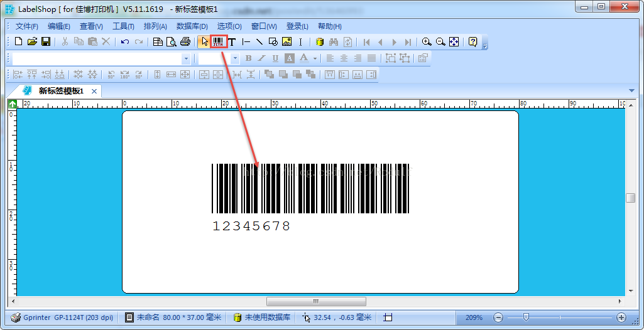This screenshot has width=644, height=330.
Task: Open the label page setup icon
Action: pyautogui.click(x=158, y=41)
